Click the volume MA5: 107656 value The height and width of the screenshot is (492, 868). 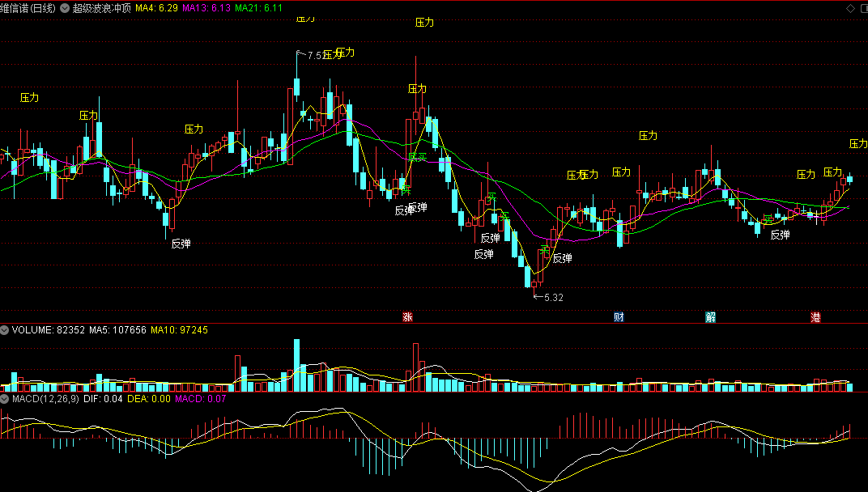point(117,330)
